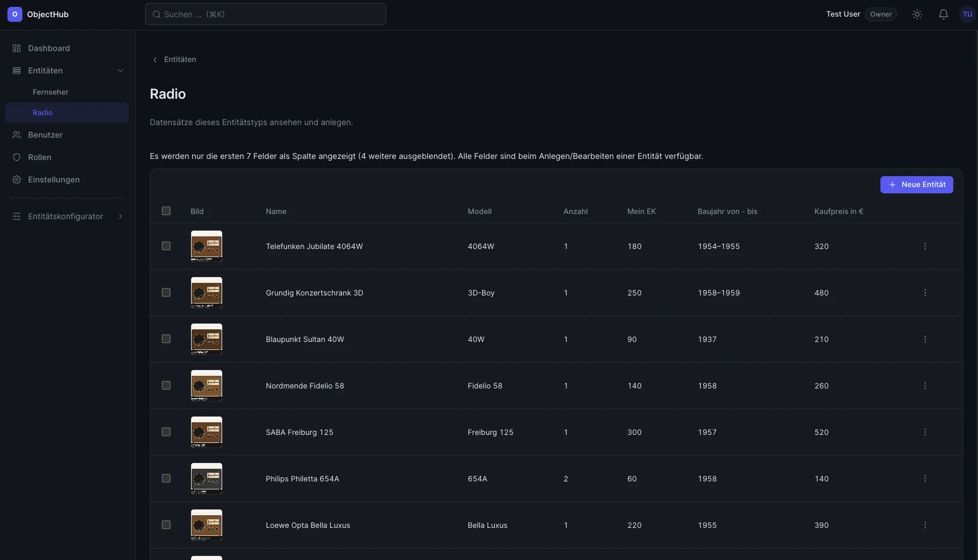Open notifications bell icon
The height and width of the screenshot is (560, 978).
(944, 14)
